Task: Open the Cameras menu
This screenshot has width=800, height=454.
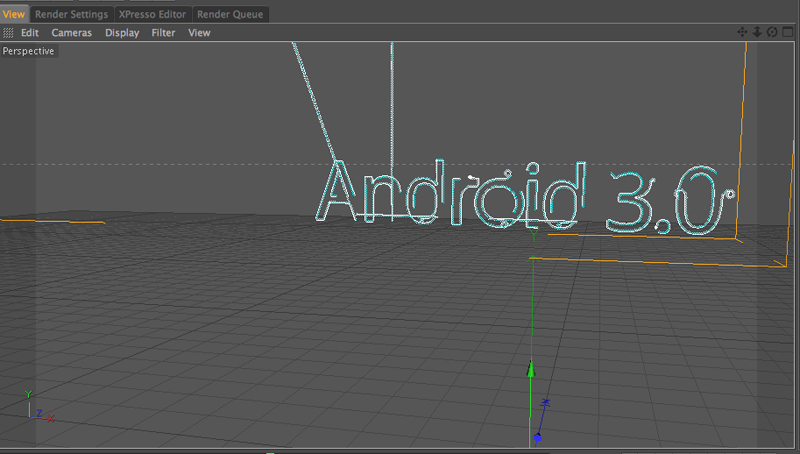Action: click(71, 33)
